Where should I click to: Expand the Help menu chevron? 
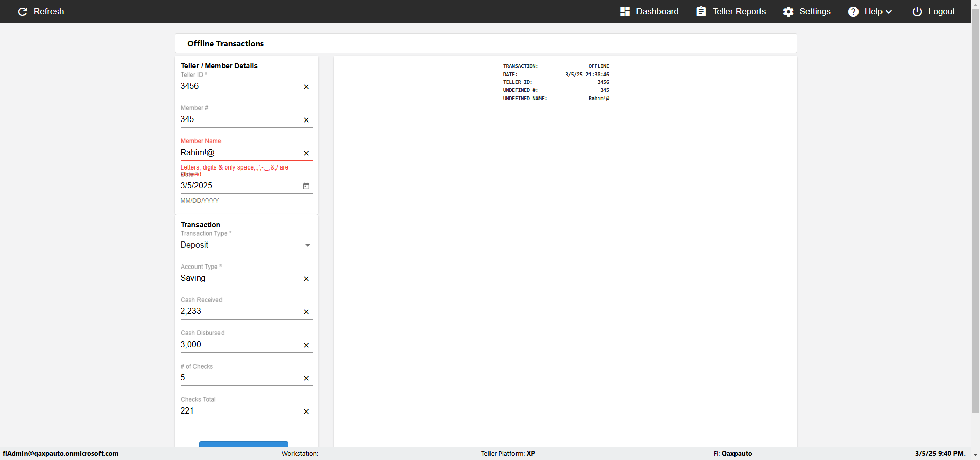(889, 12)
